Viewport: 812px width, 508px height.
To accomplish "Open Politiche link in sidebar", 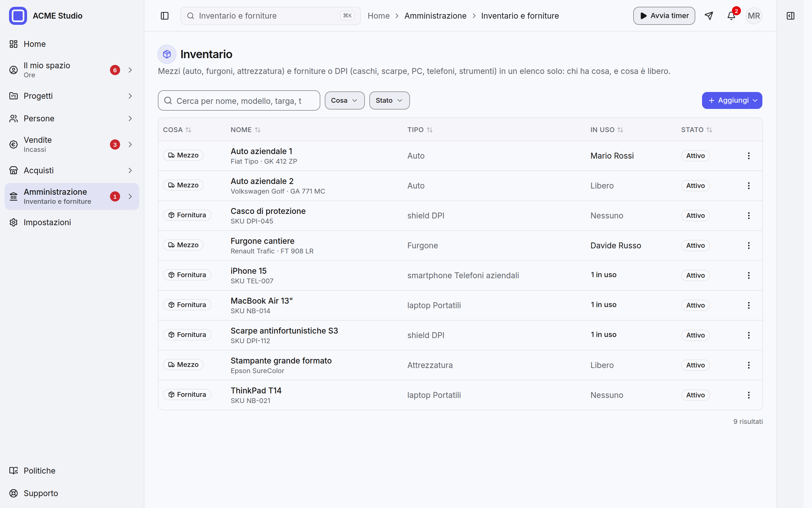I will [72, 471].
